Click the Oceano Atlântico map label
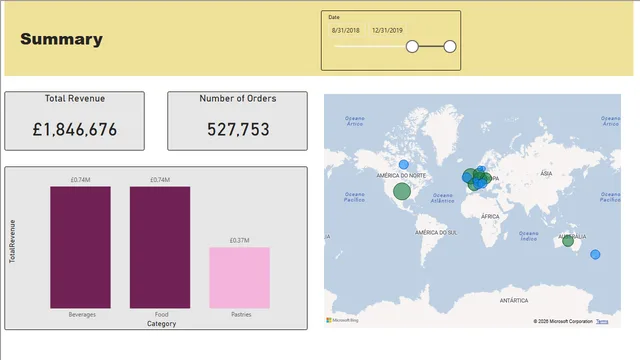 [x=443, y=198]
